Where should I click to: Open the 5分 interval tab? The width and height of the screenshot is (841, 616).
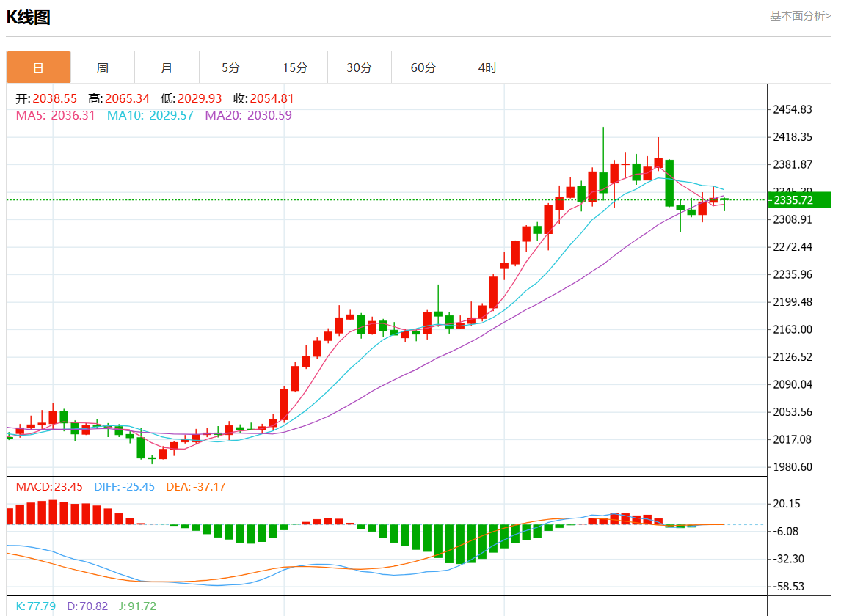click(231, 67)
